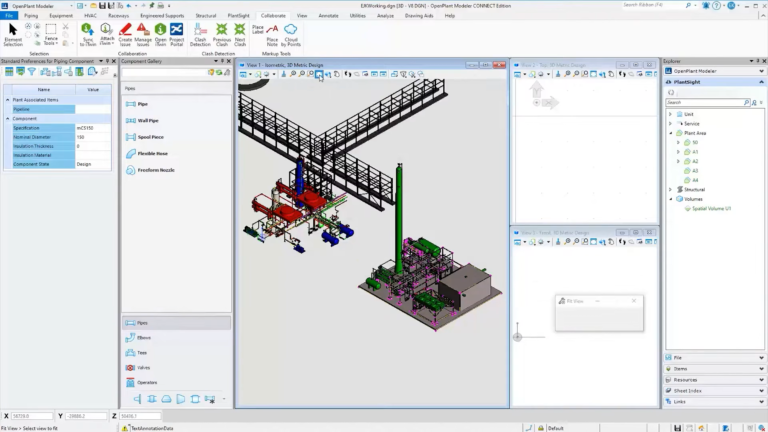Go to the Previous Clash
This screenshot has height=432, width=768.
click(221, 34)
